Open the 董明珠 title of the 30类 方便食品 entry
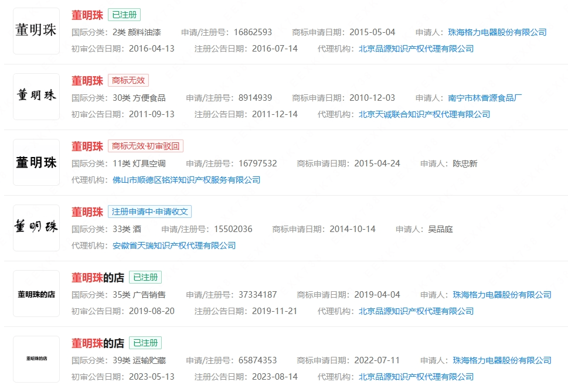568x392 pixels. (87, 81)
